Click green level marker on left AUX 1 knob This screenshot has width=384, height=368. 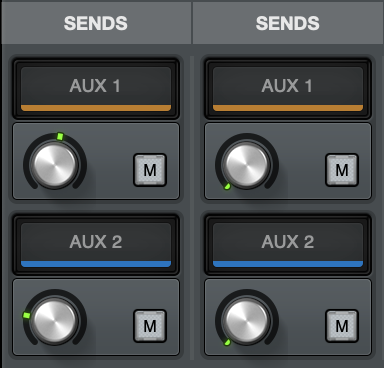[x=60, y=136]
